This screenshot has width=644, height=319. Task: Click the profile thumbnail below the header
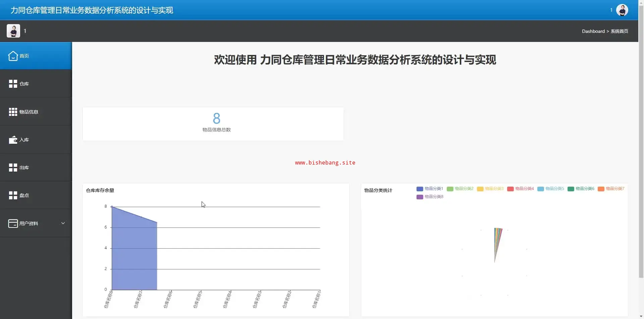coord(13,31)
